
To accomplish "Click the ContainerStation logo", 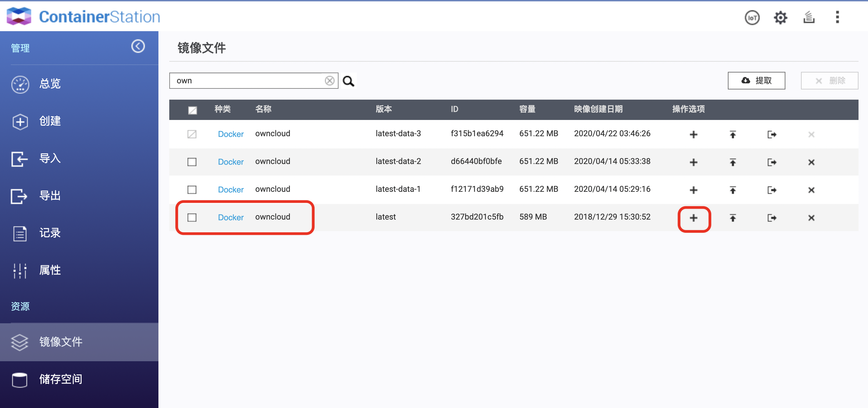I will click(83, 17).
